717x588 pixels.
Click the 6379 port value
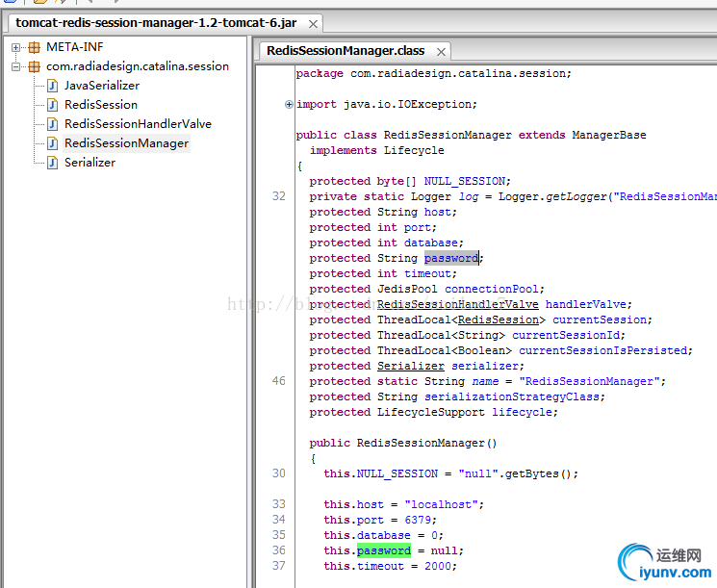coord(418,521)
